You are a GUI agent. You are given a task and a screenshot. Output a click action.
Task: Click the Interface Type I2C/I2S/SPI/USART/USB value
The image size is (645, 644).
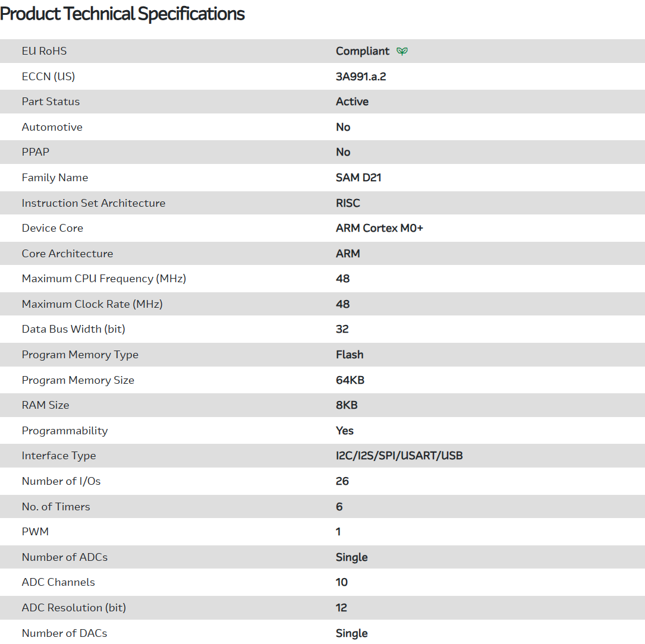pos(399,456)
